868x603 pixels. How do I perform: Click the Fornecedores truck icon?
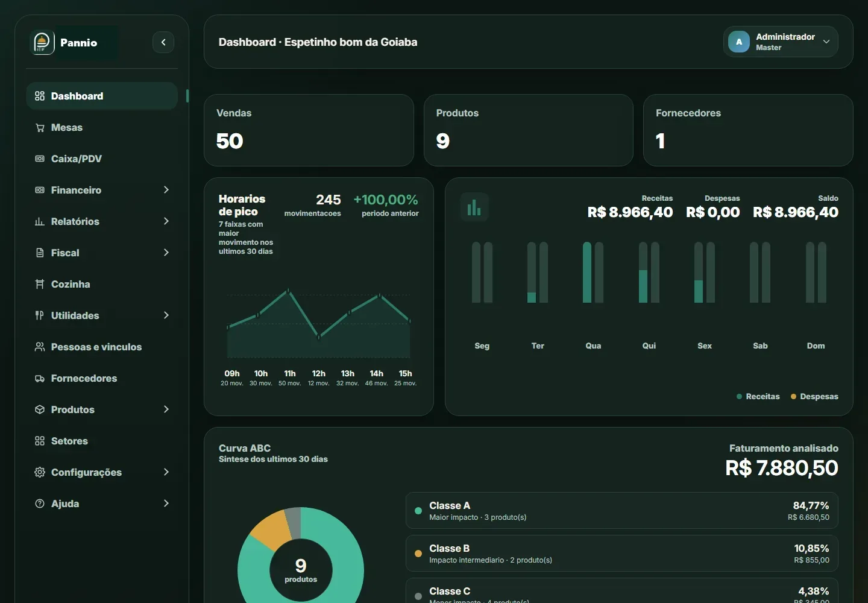coord(40,378)
